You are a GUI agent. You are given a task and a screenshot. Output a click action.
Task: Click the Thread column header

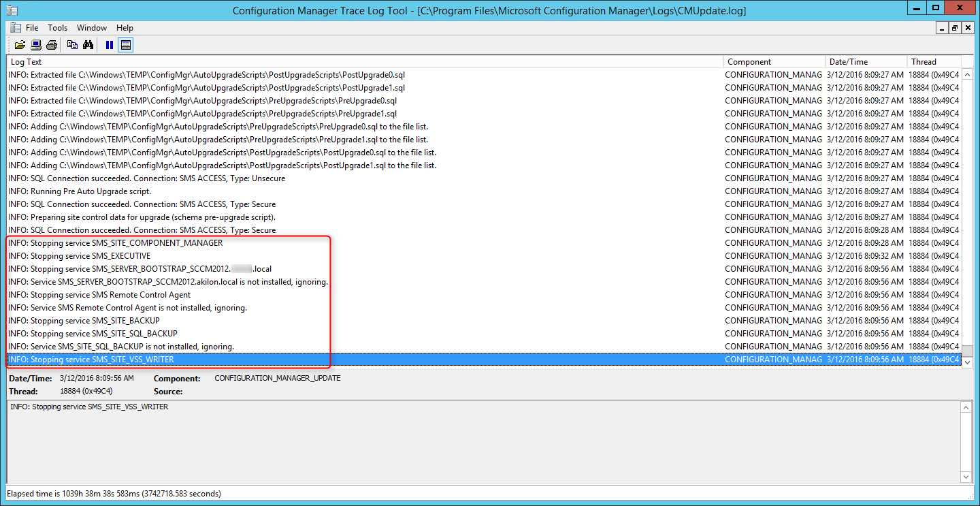[934, 62]
